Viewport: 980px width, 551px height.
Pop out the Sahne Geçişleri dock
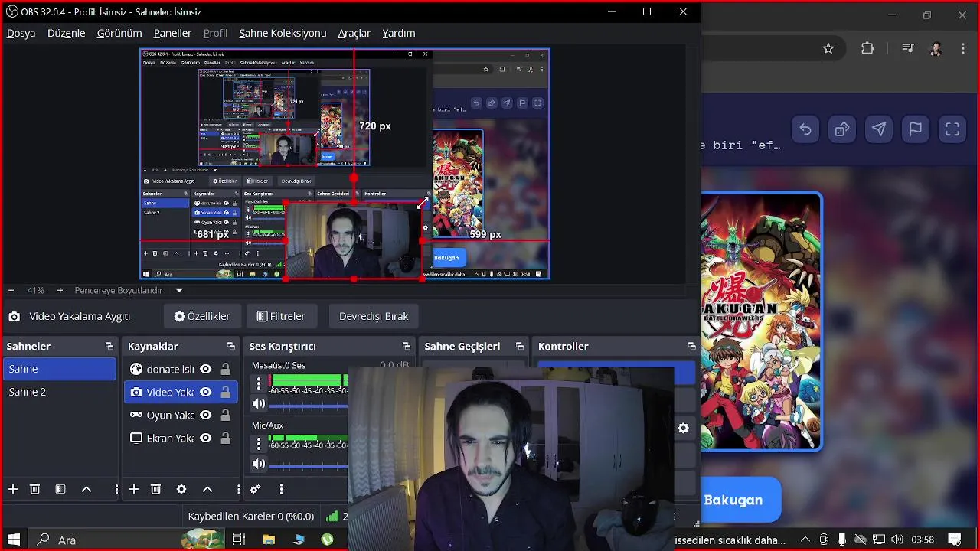pos(520,347)
